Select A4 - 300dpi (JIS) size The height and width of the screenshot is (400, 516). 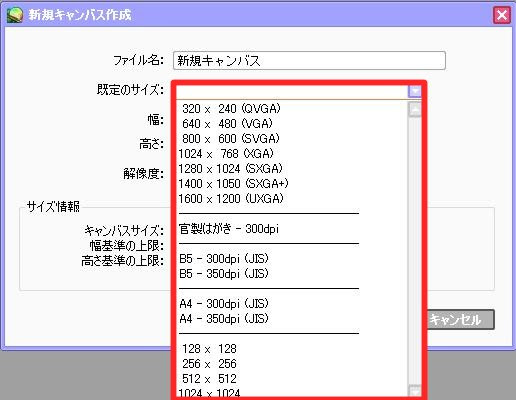(224, 304)
